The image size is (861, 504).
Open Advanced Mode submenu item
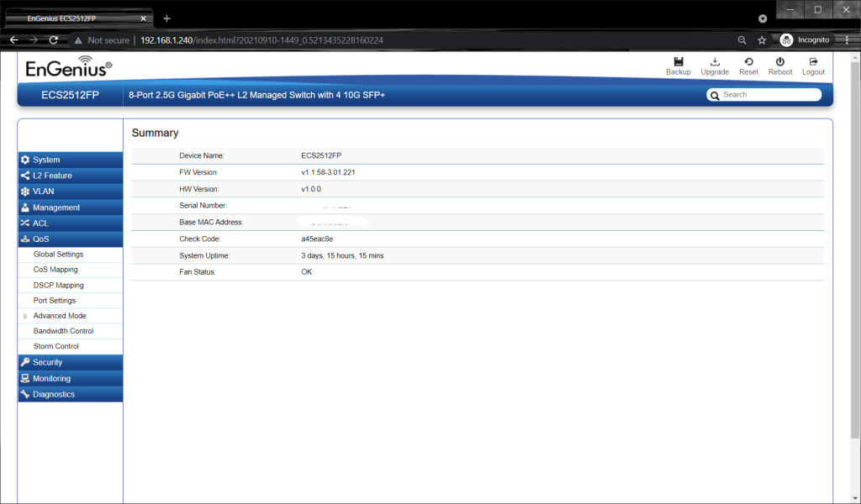click(x=60, y=316)
